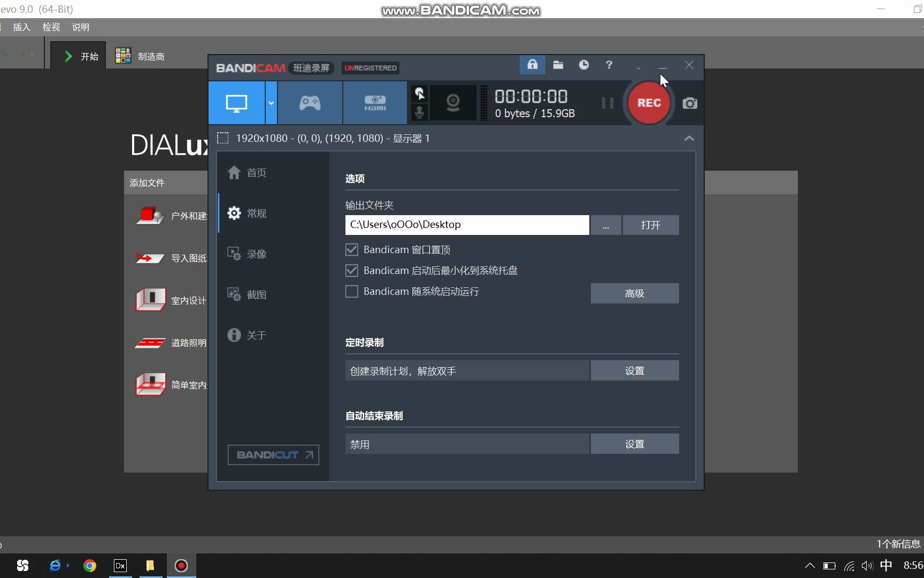Switch to DIALux taskbar icon
Screen dimensions: 924x578
[120, 566]
